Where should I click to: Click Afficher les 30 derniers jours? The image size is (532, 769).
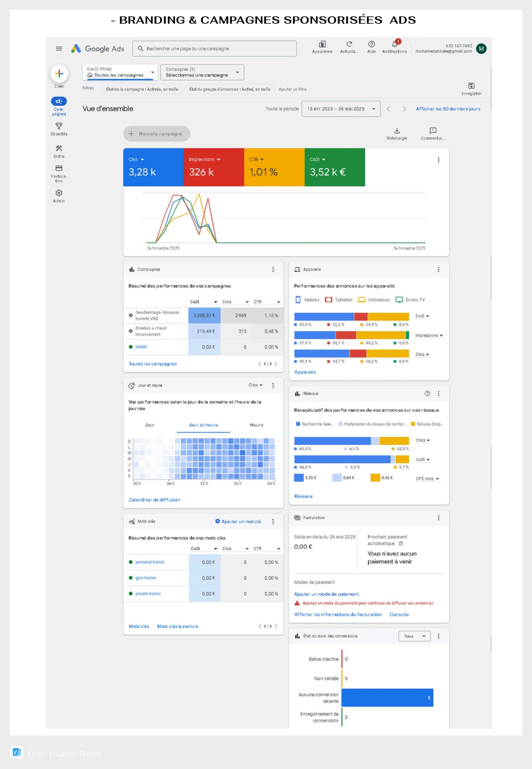pyautogui.click(x=448, y=109)
